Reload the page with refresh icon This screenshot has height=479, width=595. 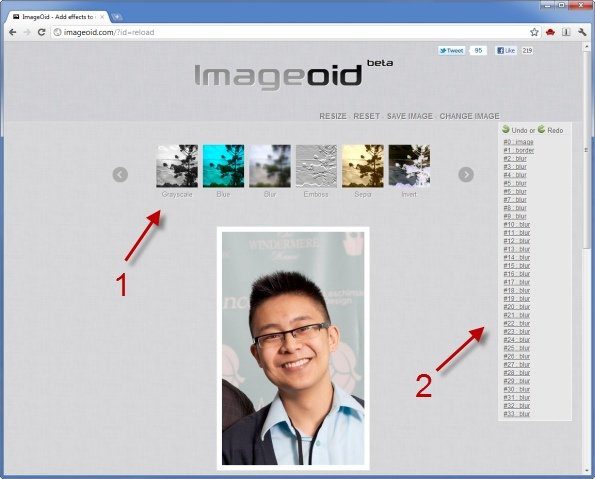click(41, 32)
